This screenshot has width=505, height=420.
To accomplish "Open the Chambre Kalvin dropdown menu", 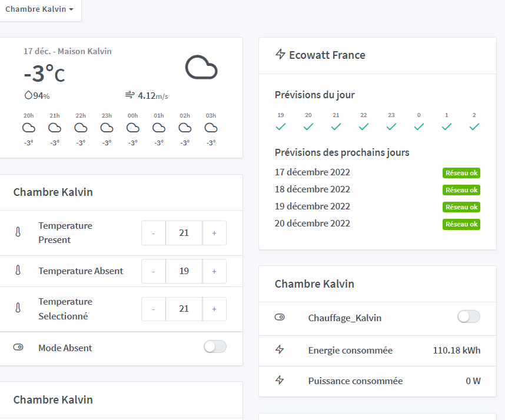I will [x=39, y=9].
